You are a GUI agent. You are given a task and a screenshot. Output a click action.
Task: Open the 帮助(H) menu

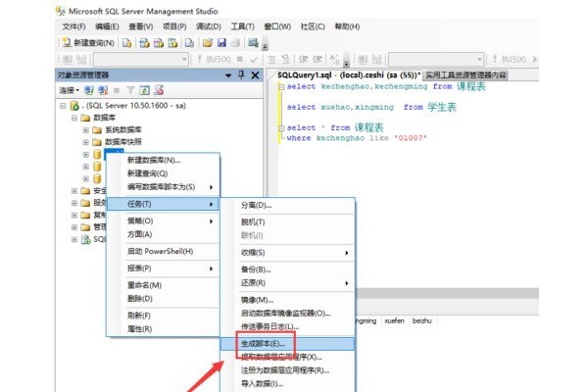pyautogui.click(x=347, y=26)
